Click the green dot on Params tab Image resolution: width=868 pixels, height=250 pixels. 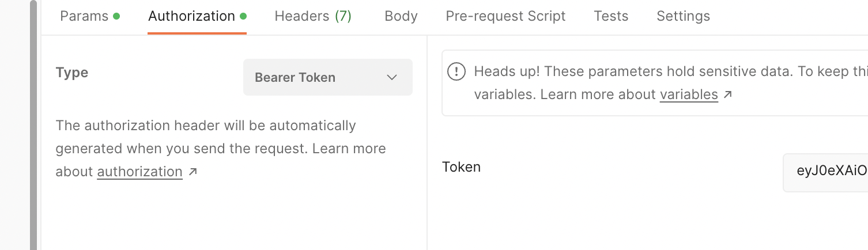[117, 16]
